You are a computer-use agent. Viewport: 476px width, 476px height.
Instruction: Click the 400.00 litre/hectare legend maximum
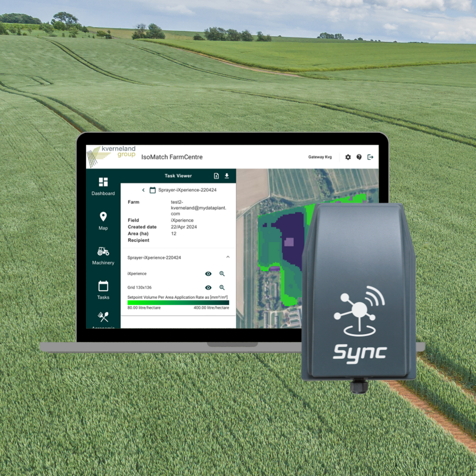coord(211,307)
